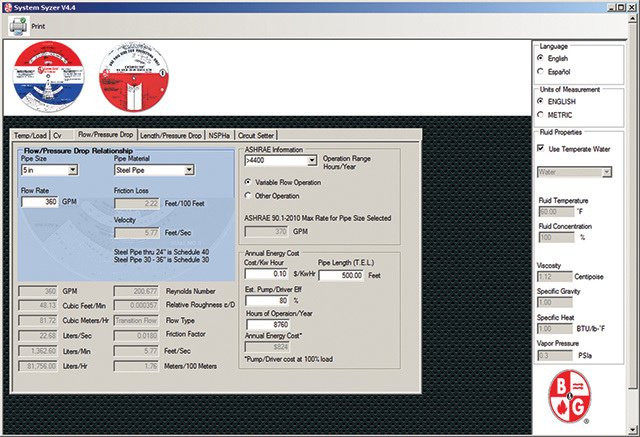
Task: Click the Print printer icon
Action: 19,26
